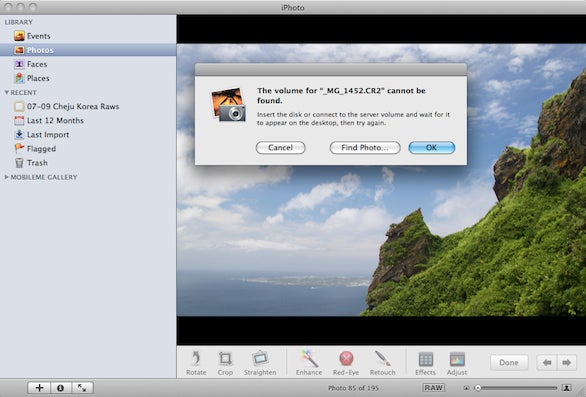Open the Effects panel

tap(425, 363)
